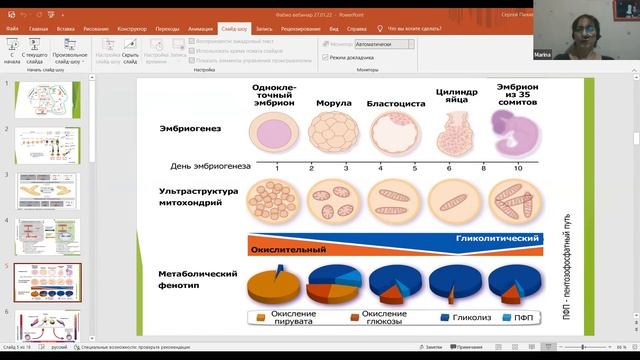Switch to the Вид tab
The height and width of the screenshot is (360, 640).
tap(334, 29)
